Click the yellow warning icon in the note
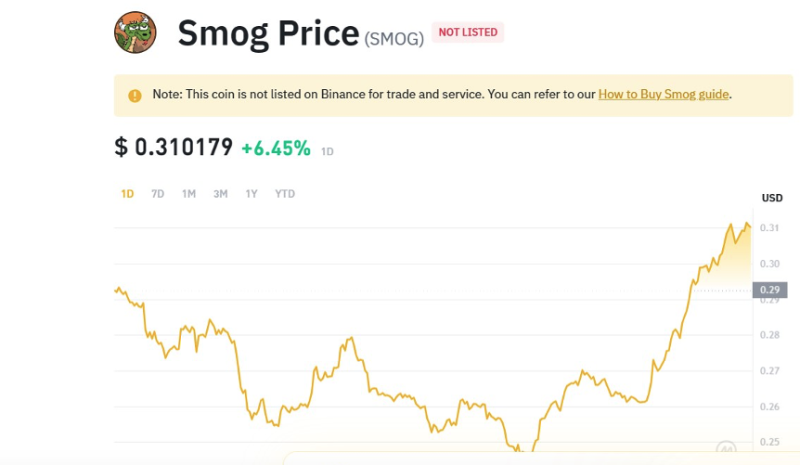Image resolution: width=800 pixels, height=465 pixels. pos(135,95)
